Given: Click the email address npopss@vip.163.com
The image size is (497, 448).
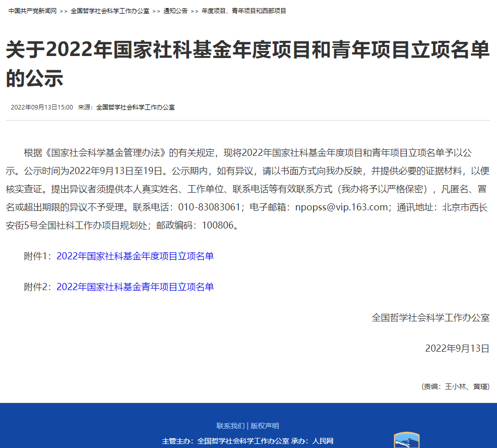Looking at the screenshot, I should tap(341, 207).
